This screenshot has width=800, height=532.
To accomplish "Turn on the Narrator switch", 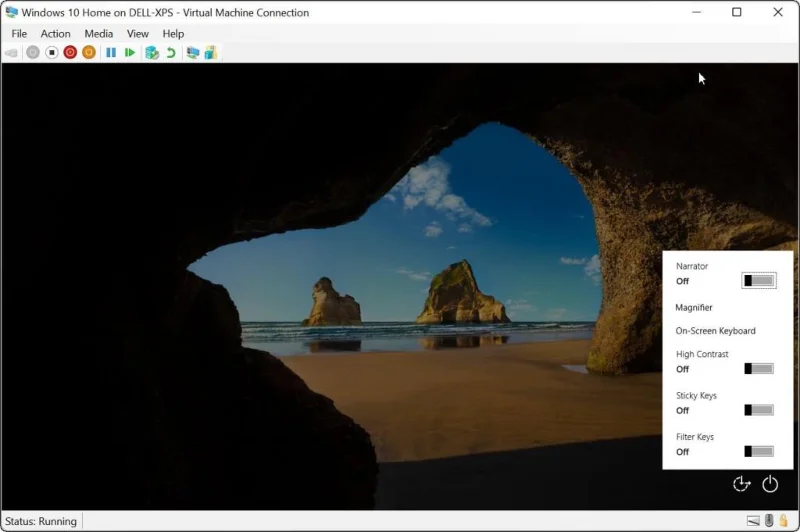I will 759,281.
